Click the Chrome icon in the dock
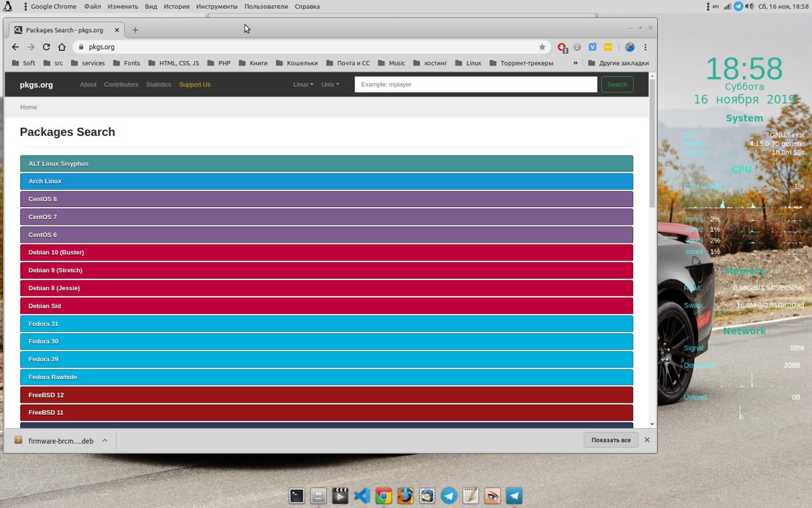Viewport: 812px width, 508px height. (384, 496)
